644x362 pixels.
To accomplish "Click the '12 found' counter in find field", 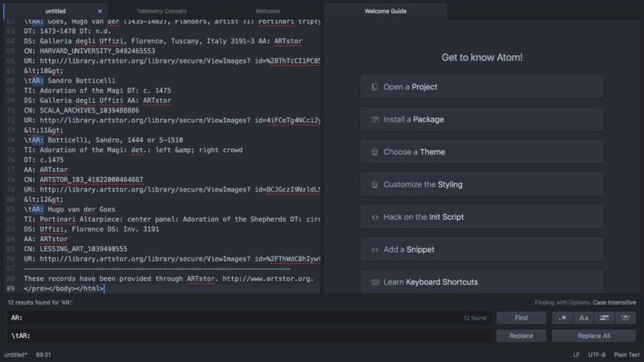I will click(475, 318).
